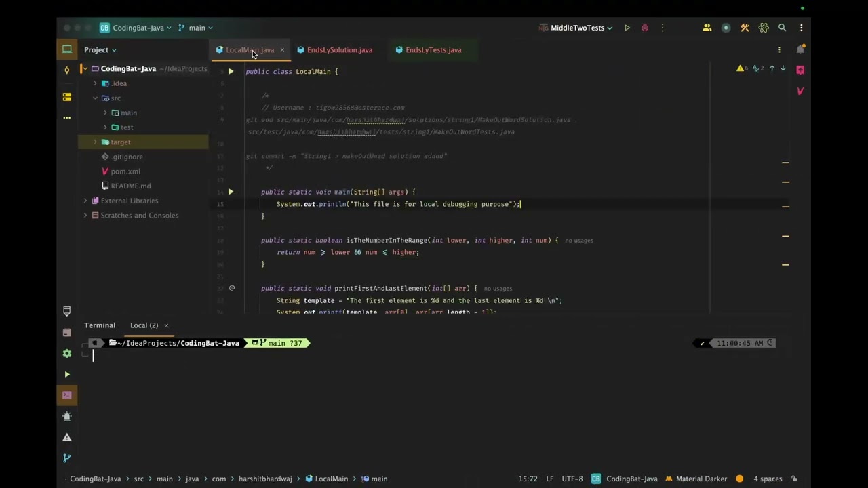Switch to EndsLyTests.java tab

point(429,49)
